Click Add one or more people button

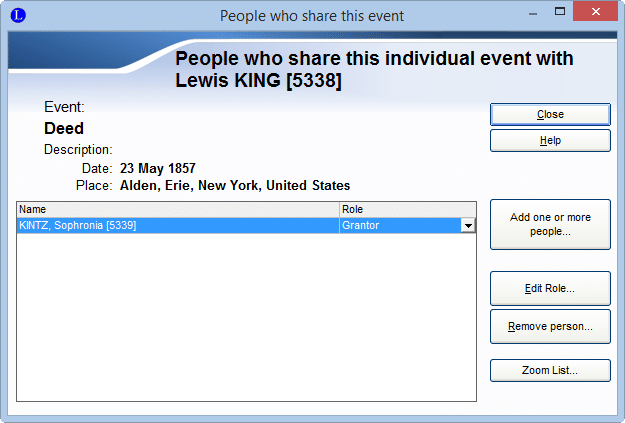pos(550,224)
